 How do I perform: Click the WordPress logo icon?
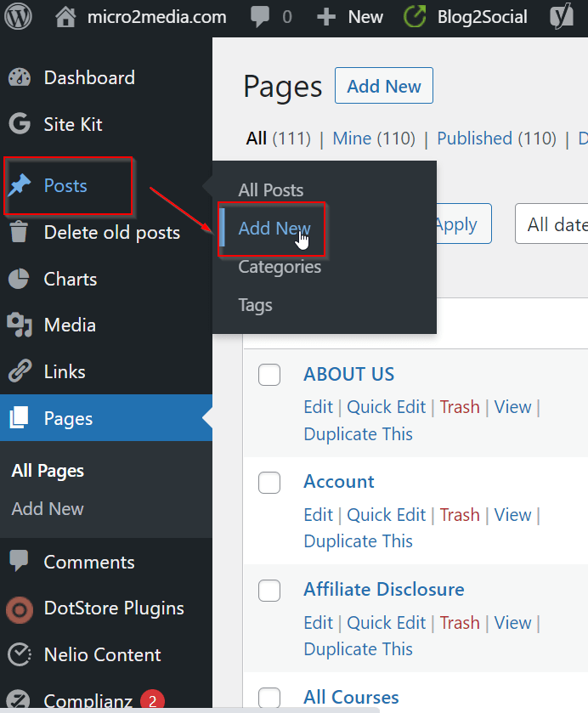19,17
